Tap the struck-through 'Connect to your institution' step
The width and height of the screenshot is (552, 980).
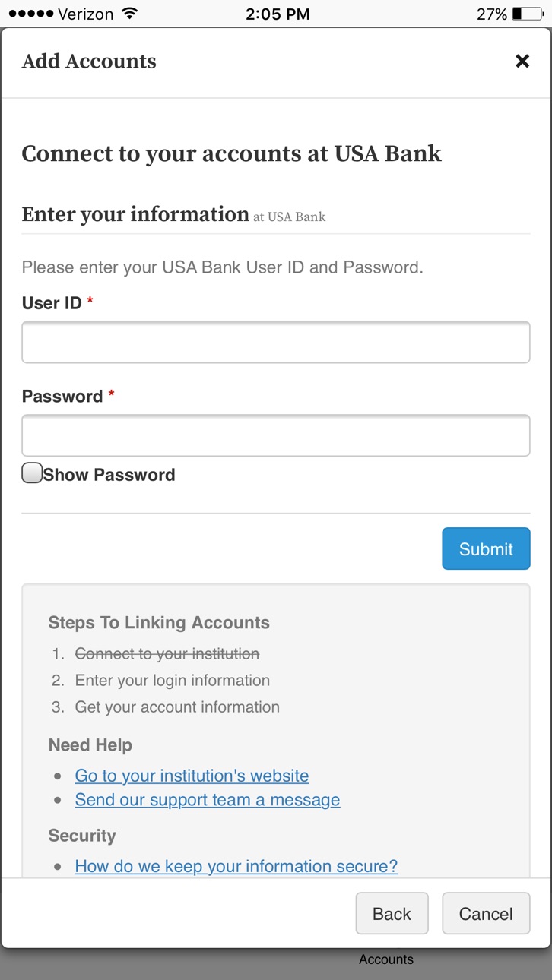(x=167, y=654)
